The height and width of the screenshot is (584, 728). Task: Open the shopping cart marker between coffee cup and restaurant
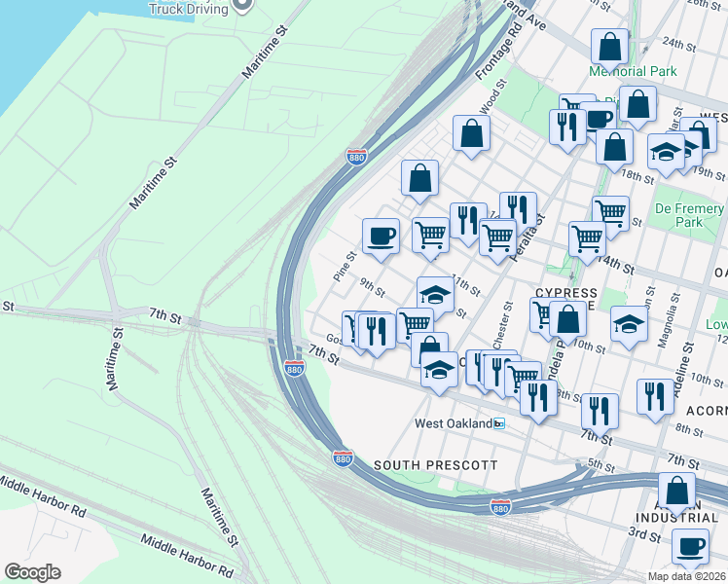pos(431,237)
